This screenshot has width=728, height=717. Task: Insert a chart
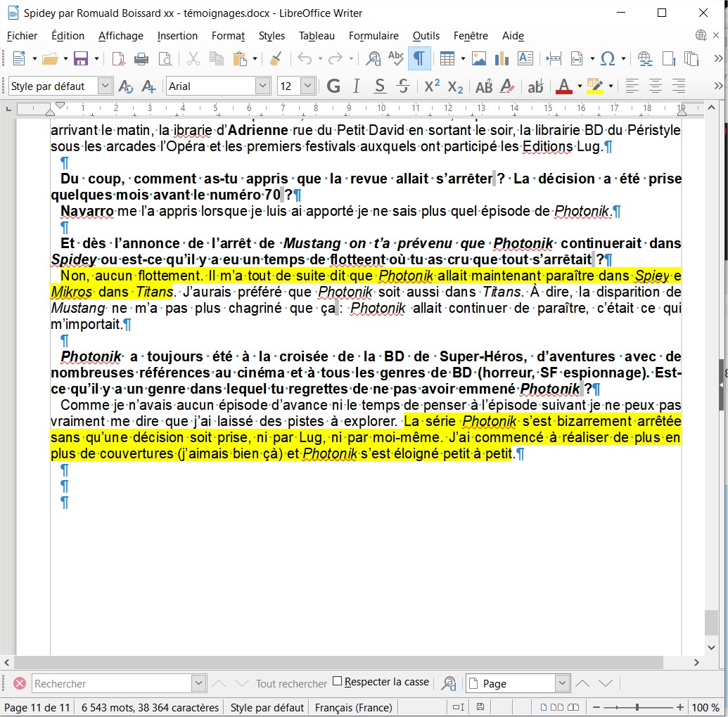[502, 59]
